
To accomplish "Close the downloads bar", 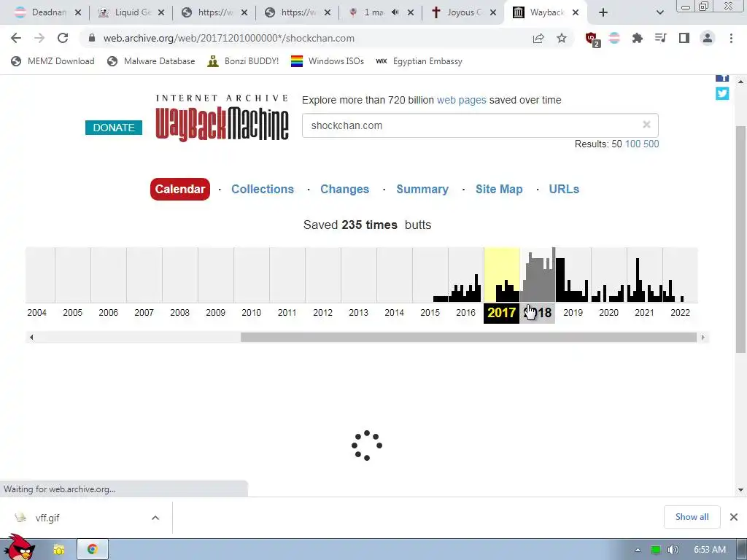I will 734,517.
